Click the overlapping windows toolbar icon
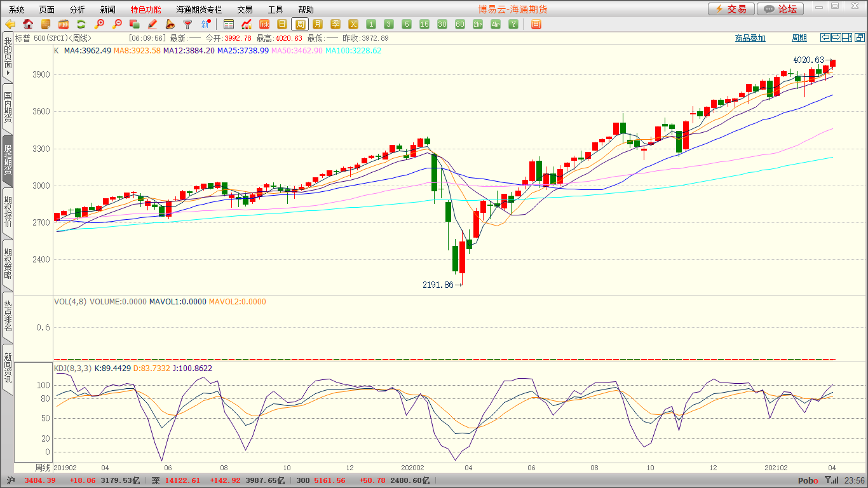This screenshot has height=488, width=868. (x=135, y=24)
